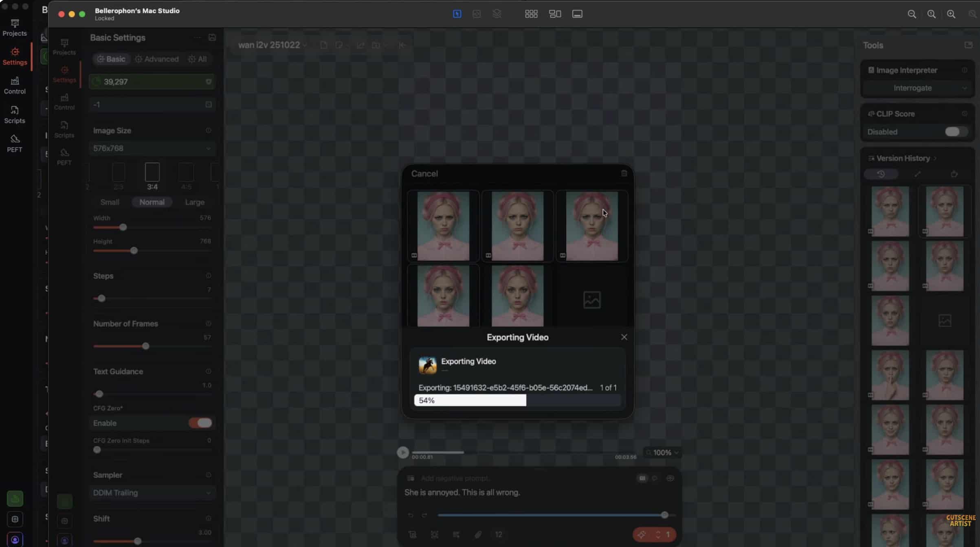Adjust the Steps slider
The height and width of the screenshot is (547, 980).
tap(101, 298)
